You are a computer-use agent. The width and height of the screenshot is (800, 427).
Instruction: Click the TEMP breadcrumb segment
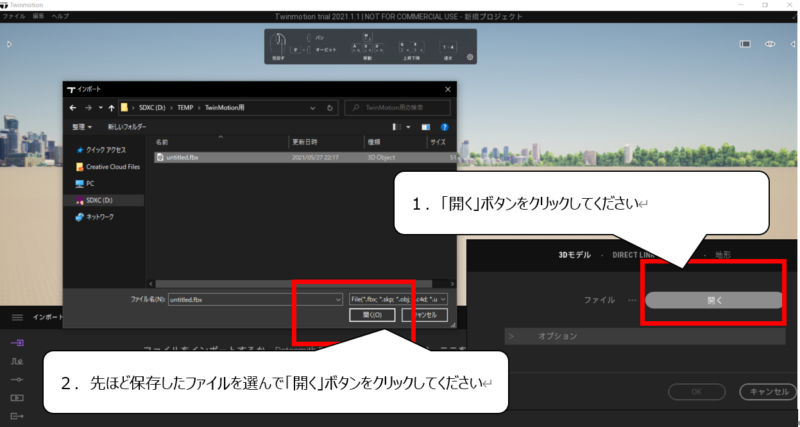coord(185,108)
